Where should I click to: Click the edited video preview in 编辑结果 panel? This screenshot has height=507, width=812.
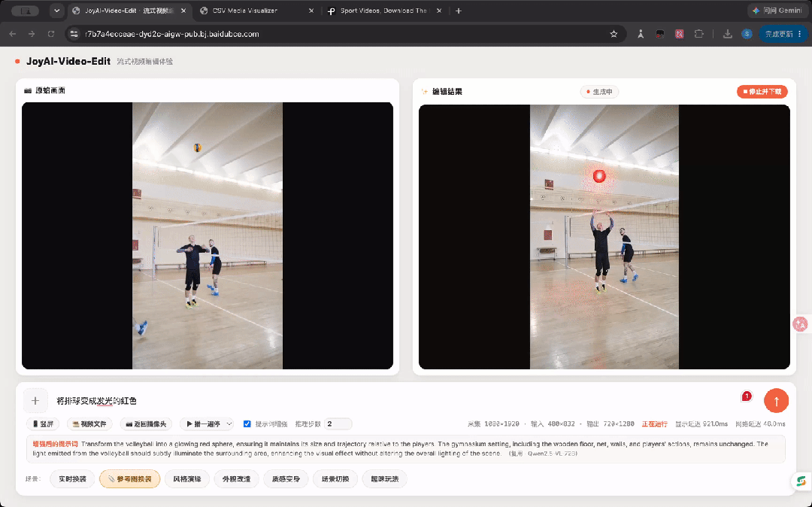tap(604, 237)
